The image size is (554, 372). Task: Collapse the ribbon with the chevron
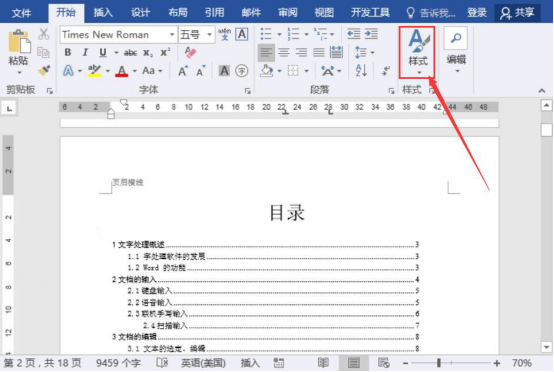tap(542, 91)
